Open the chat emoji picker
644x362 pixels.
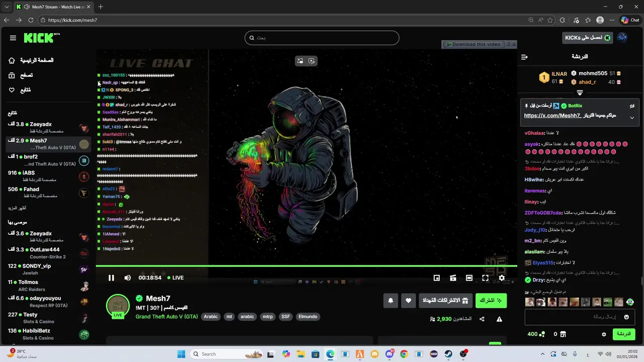pos(626,317)
